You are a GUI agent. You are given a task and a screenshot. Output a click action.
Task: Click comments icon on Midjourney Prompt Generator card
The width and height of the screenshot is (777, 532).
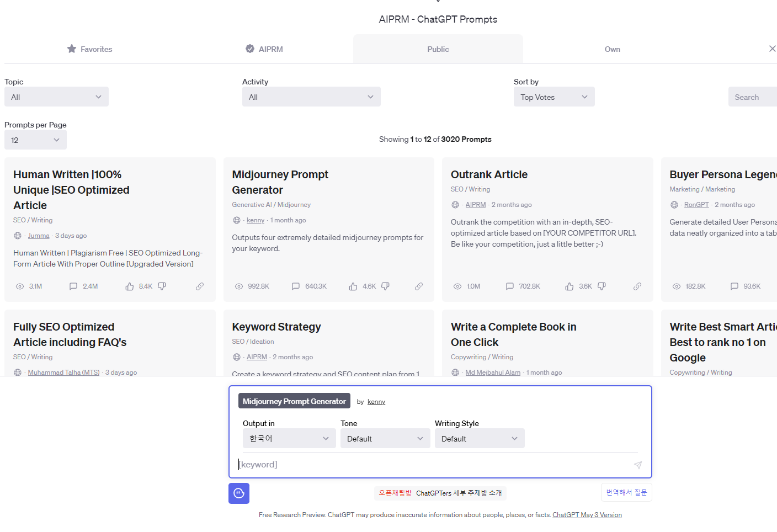click(296, 286)
